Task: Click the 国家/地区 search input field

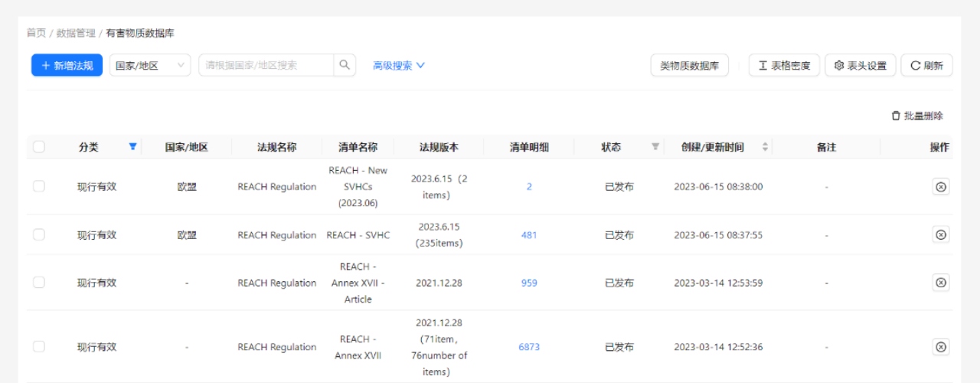Action: (266, 65)
